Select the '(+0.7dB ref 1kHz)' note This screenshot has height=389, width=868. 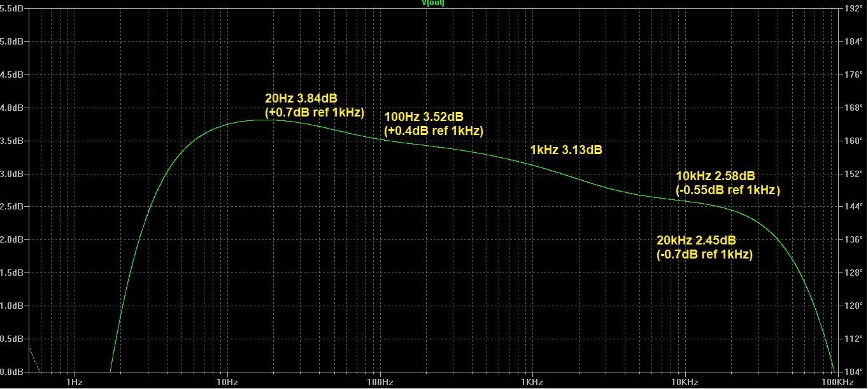(314, 113)
